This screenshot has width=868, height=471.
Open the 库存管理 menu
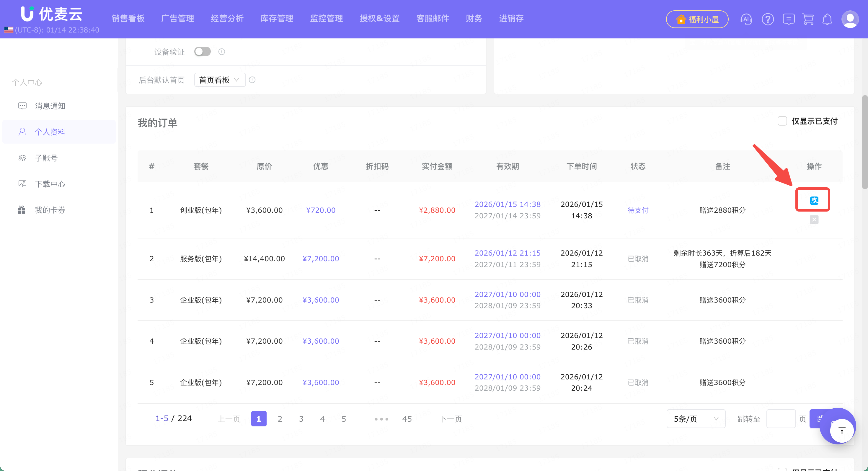(277, 19)
